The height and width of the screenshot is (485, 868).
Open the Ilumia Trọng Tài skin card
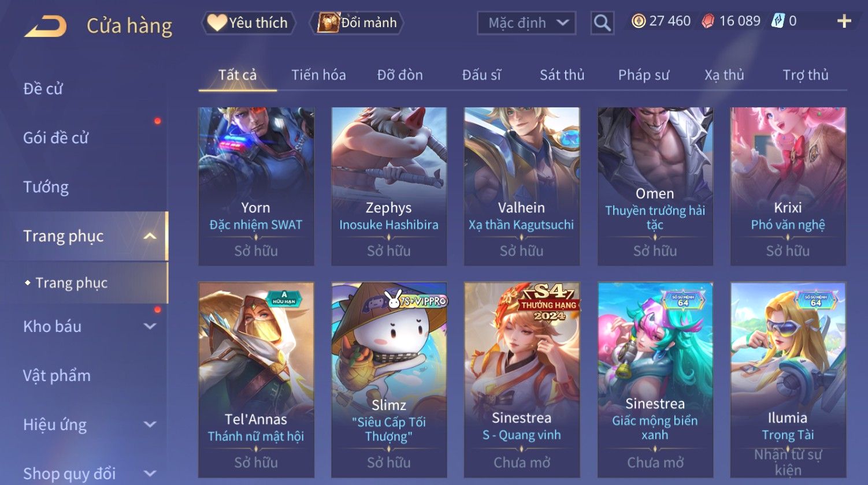point(788,380)
